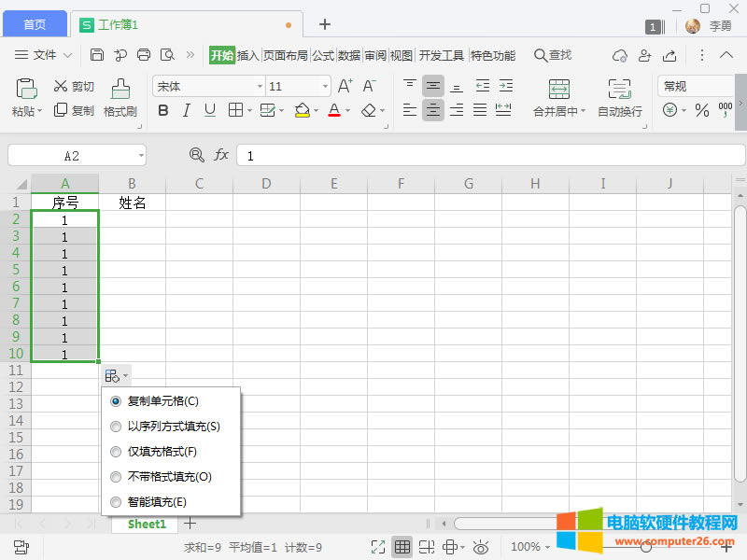Choose the 智能填充(E) radio option
The height and width of the screenshot is (560, 747).
click(x=116, y=502)
